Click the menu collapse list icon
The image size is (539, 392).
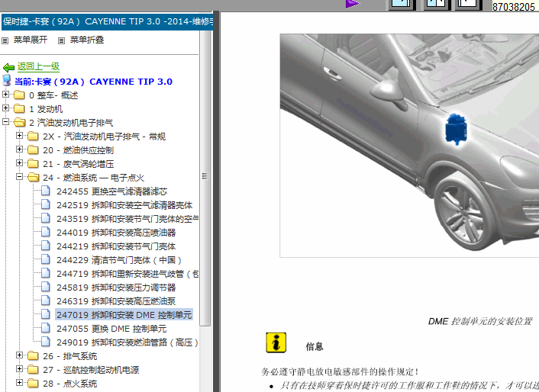click(x=61, y=40)
